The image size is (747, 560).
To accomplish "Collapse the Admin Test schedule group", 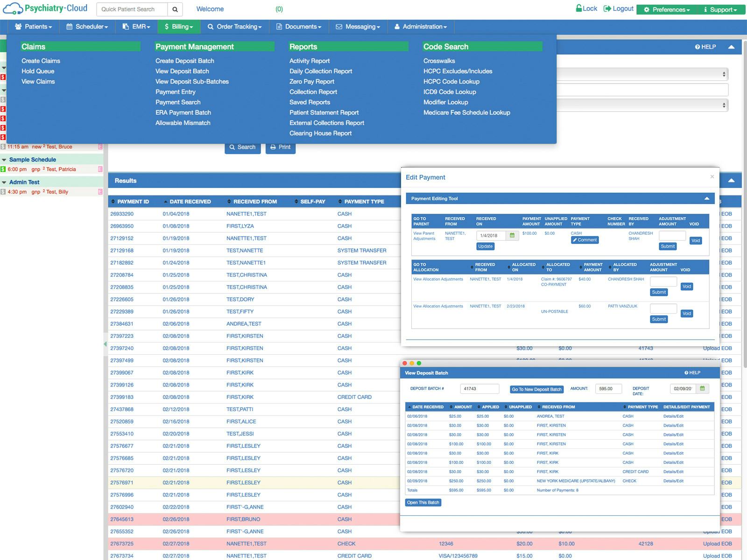I will tap(4, 182).
